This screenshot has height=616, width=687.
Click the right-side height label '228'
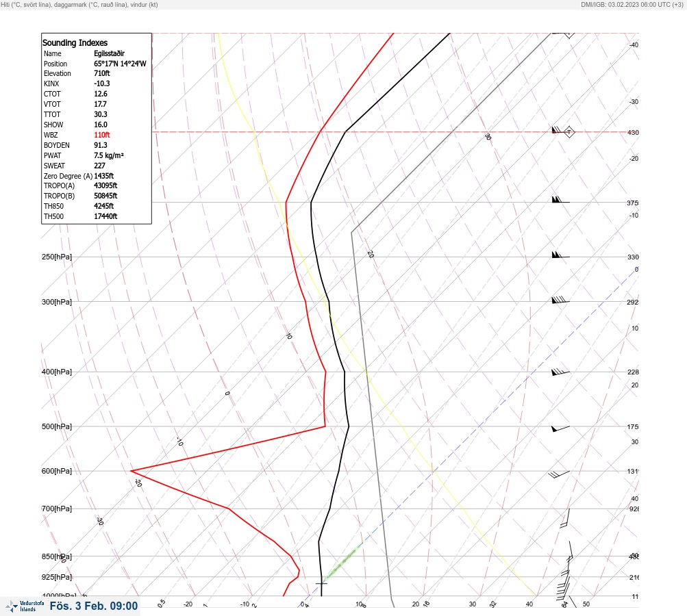coord(633,372)
